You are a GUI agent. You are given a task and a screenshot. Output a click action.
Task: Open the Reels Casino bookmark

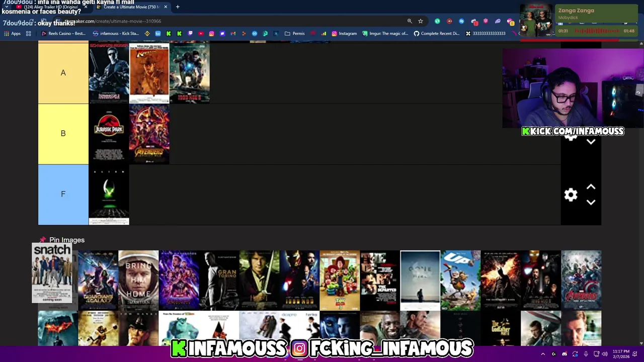[x=63, y=34]
